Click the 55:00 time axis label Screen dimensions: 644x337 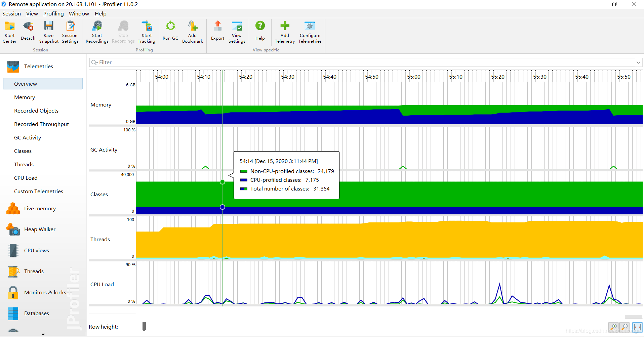414,77
